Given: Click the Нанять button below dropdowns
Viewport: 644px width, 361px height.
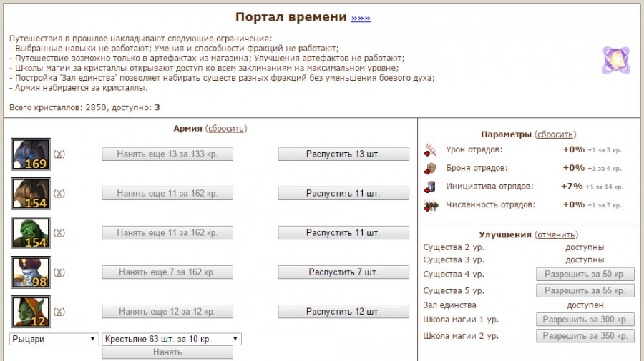Looking at the screenshot, I should pyautogui.click(x=167, y=352).
